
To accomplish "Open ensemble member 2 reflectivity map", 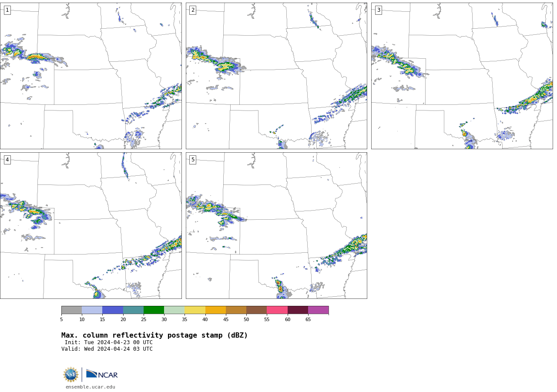I will tap(276, 76).
